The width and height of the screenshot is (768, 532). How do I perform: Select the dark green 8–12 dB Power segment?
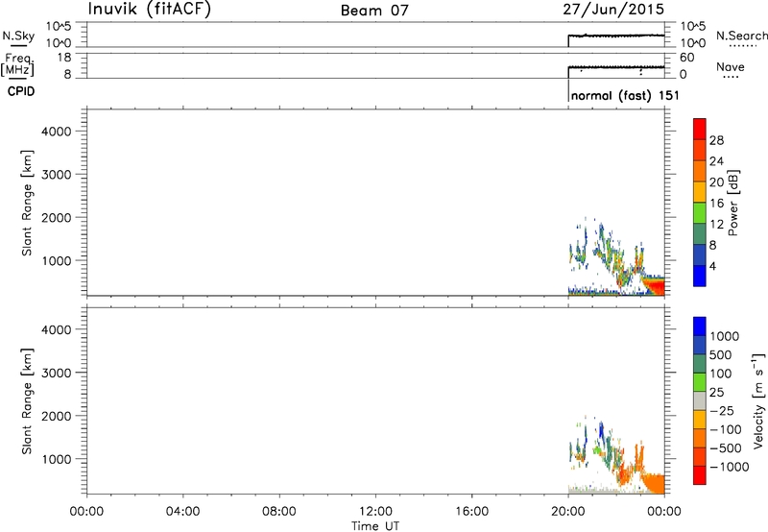(700, 234)
